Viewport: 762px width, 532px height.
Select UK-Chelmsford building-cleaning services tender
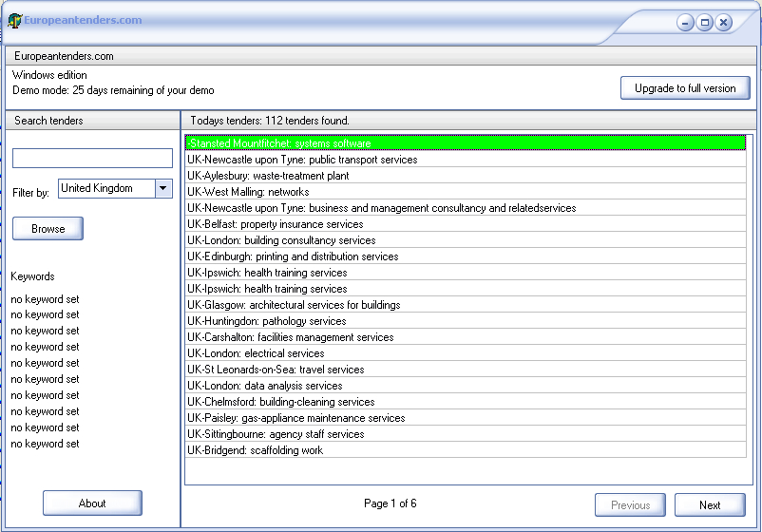(x=466, y=401)
